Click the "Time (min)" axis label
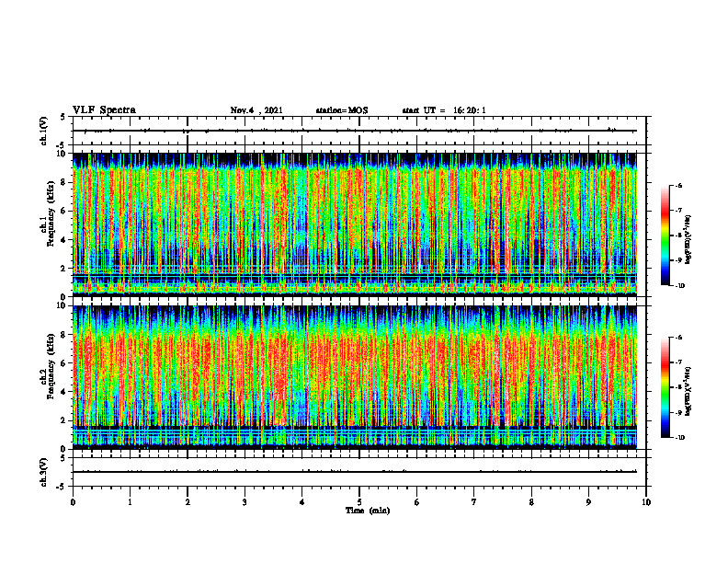 368,511
